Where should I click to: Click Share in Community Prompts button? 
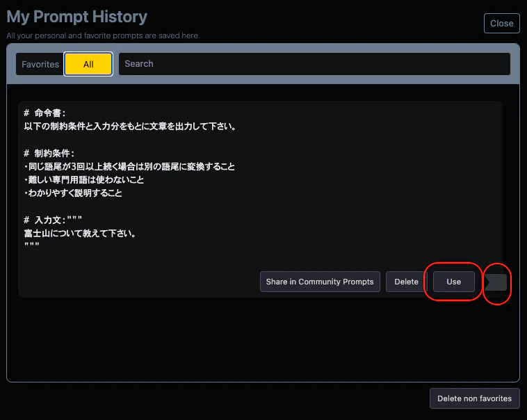(320, 282)
